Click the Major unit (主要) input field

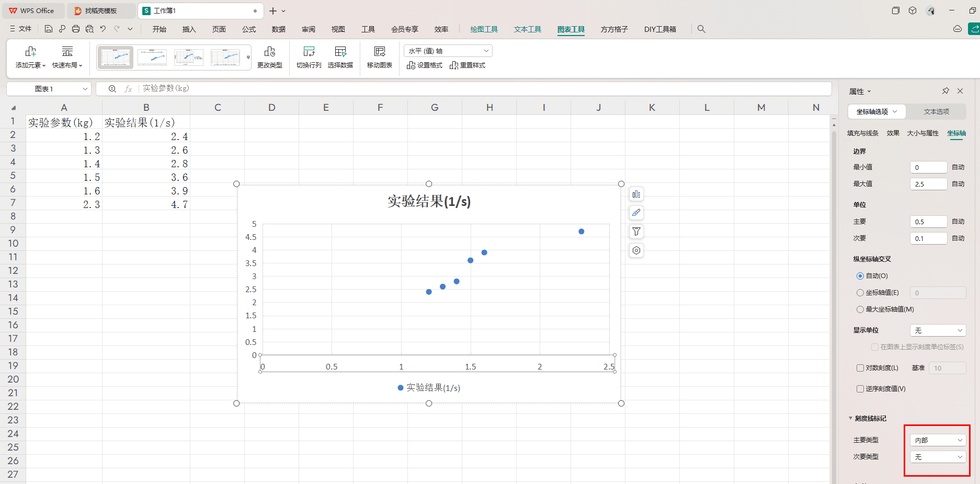pyautogui.click(x=929, y=222)
